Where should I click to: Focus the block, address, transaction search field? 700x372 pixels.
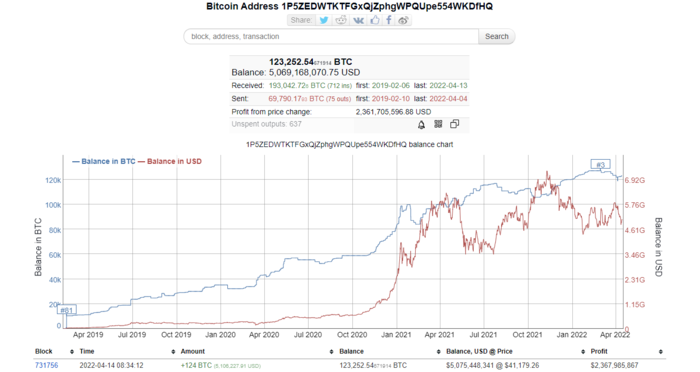(x=331, y=37)
